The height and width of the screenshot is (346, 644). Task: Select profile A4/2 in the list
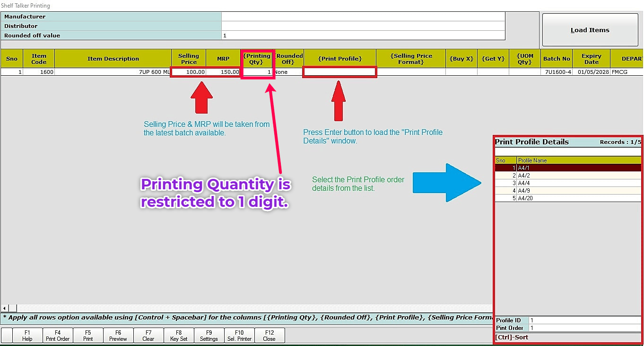tap(568, 175)
